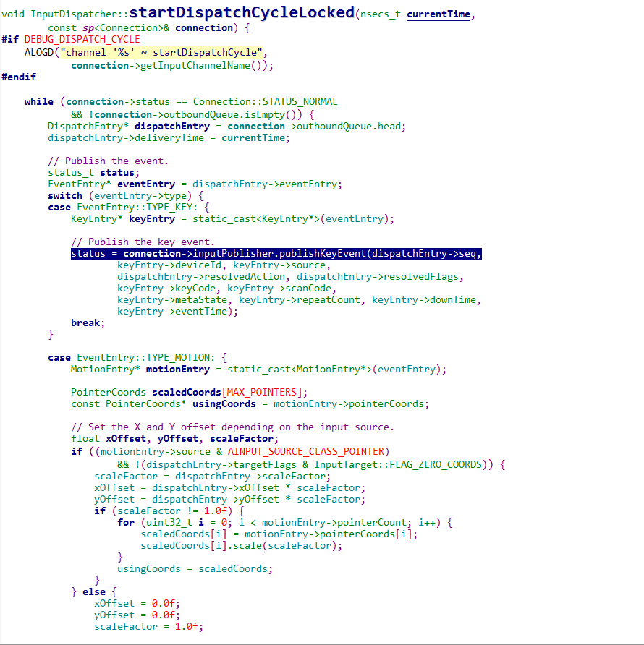Click the else branch keyword
The width and height of the screenshot is (644, 645).
click(94, 591)
